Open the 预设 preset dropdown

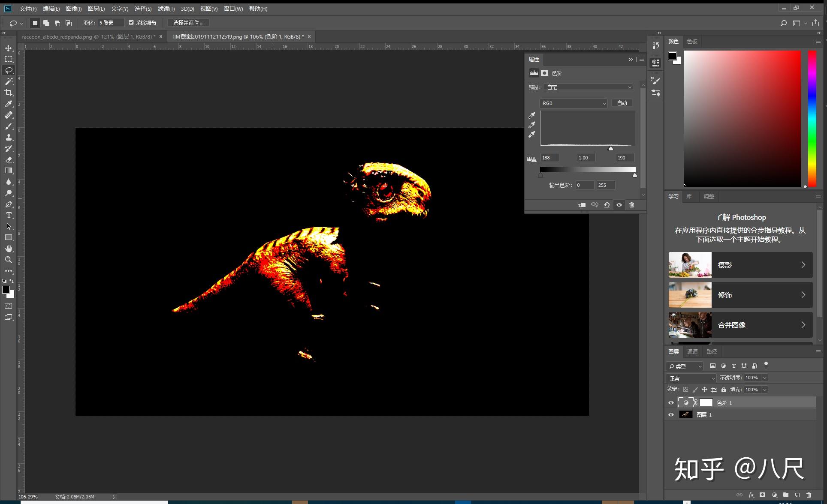click(588, 87)
